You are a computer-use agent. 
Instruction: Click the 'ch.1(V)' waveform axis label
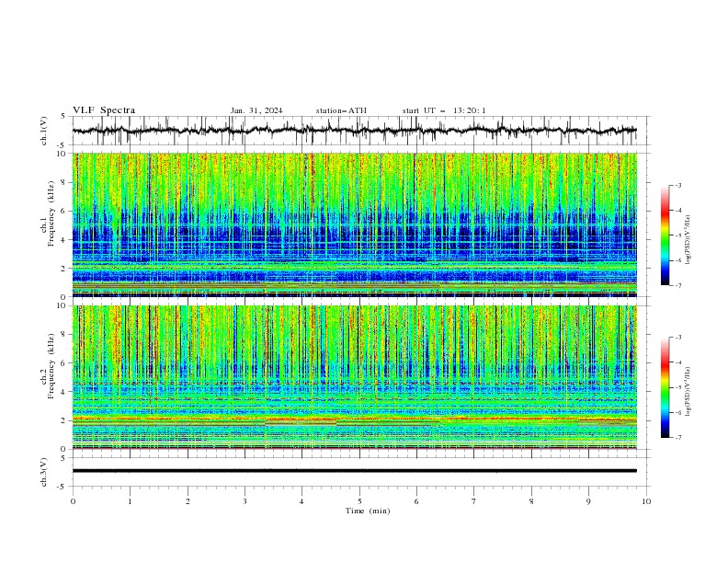[44, 131]
